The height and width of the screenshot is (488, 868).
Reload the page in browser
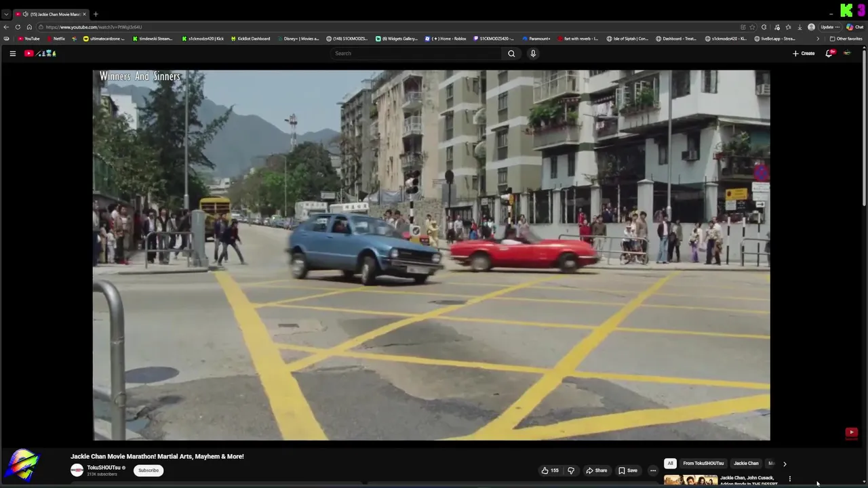click(x=18, y=27)
